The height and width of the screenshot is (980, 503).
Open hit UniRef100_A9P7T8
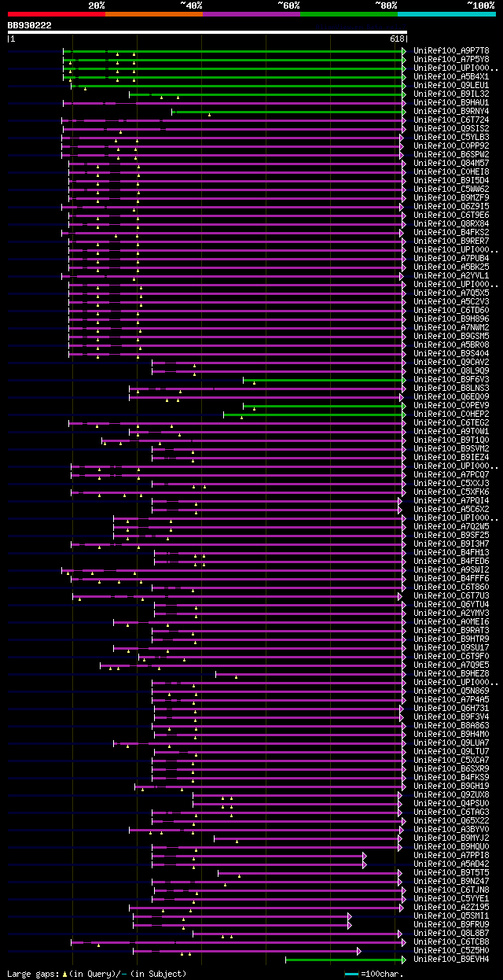click(x=451, y=51)
